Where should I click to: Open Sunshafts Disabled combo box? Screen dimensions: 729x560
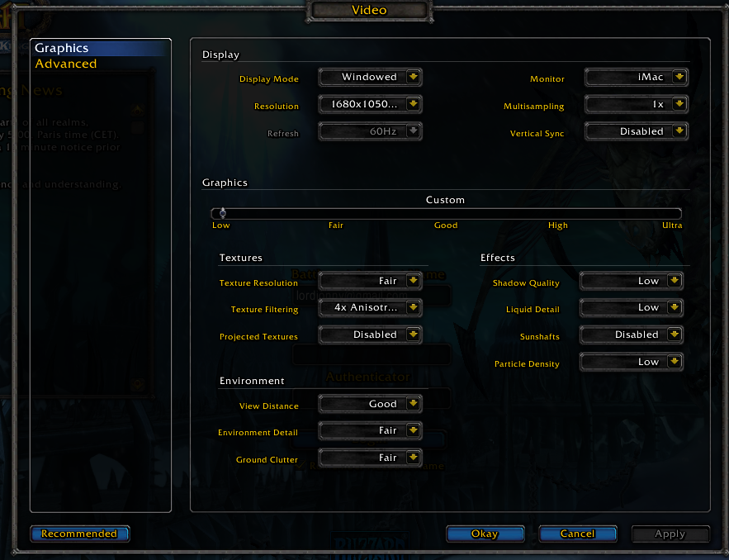[632, 334]
